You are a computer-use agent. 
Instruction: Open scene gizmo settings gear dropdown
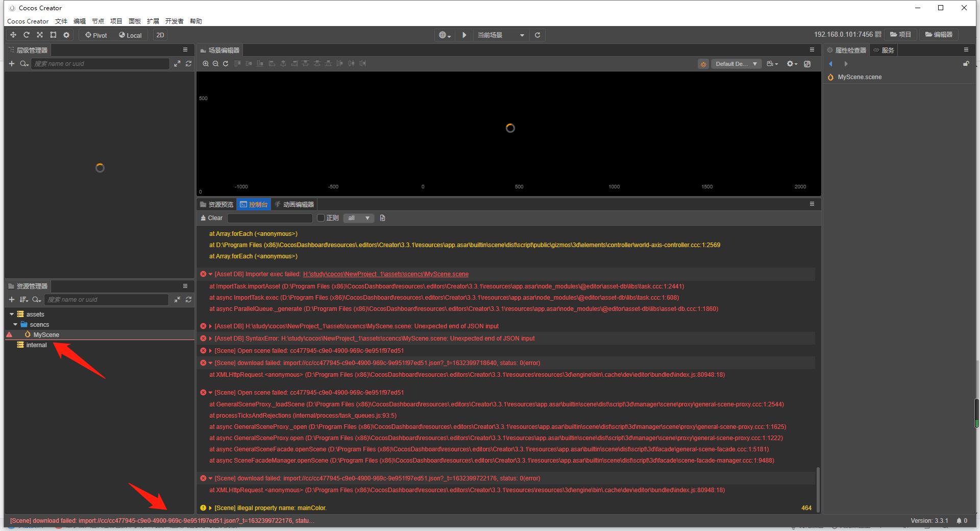pos(792,64)
